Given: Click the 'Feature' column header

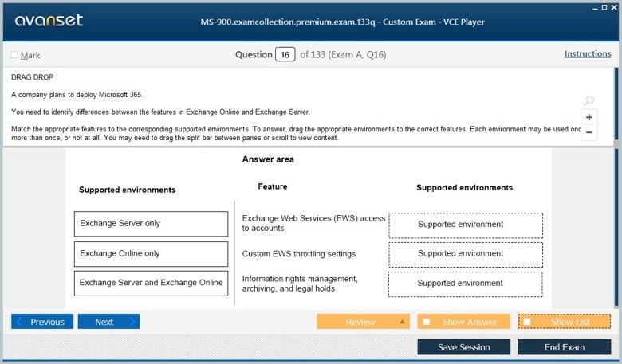Looking at the screenshot, I should coord(273,186).
